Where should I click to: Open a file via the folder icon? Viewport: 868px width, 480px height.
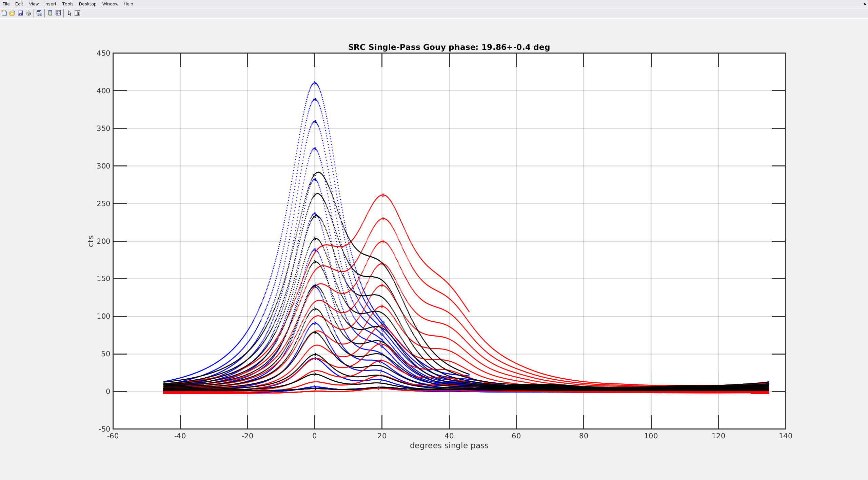coord(12,13)
